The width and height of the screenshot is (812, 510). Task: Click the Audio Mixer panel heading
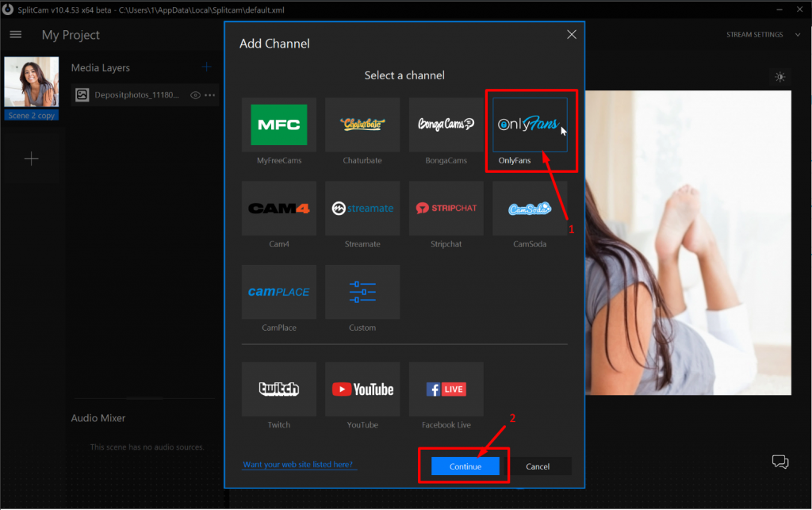(98, 418)
